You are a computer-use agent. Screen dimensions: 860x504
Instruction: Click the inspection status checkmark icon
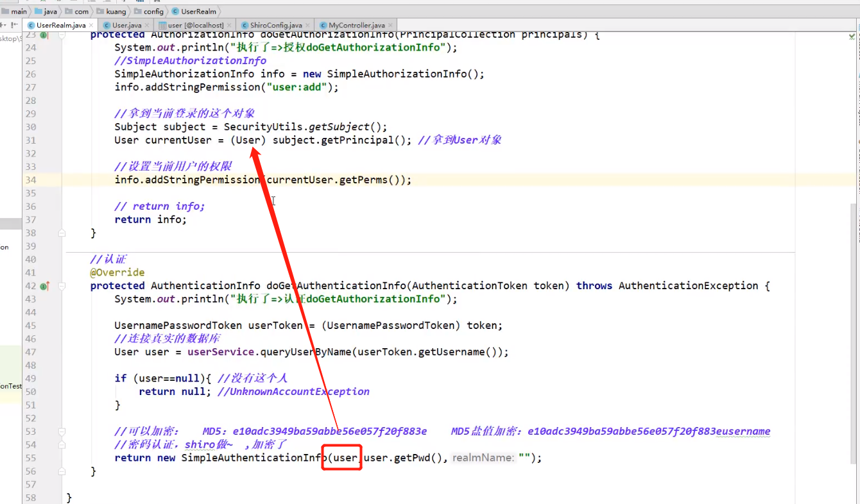(851, 38)
